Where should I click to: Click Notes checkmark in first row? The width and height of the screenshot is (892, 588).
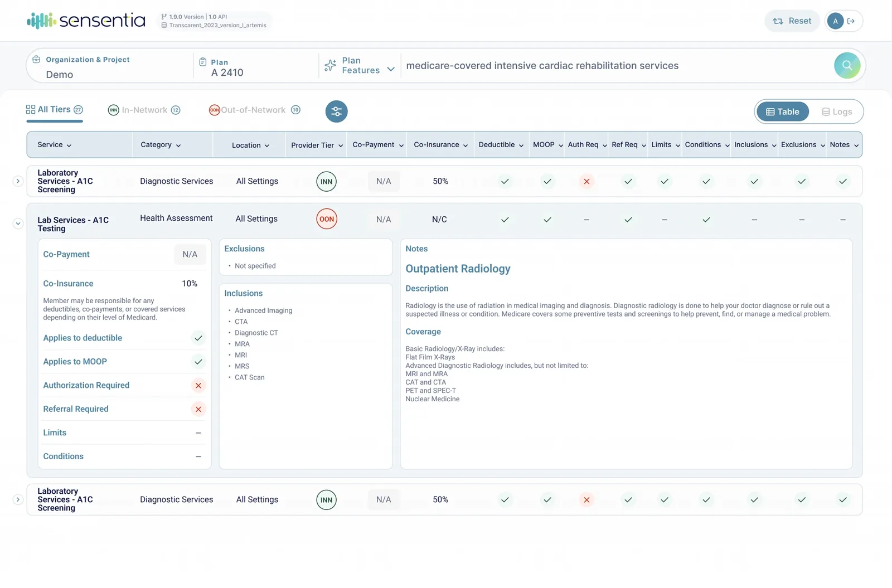[x=843, y=181]
